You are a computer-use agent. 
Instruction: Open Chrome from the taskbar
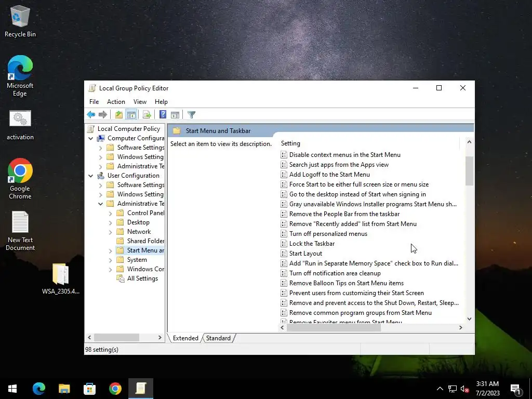coord(115,389)
